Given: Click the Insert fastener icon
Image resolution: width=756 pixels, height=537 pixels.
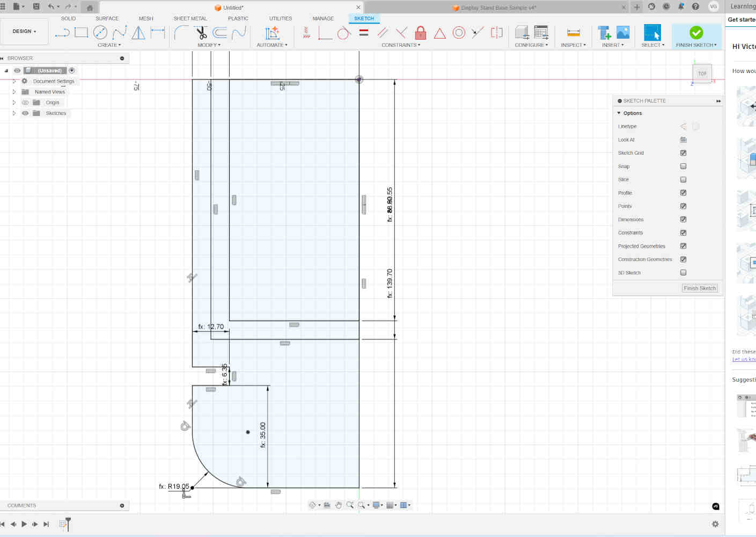Looking at the screenshot, I should tap(605, 33).
